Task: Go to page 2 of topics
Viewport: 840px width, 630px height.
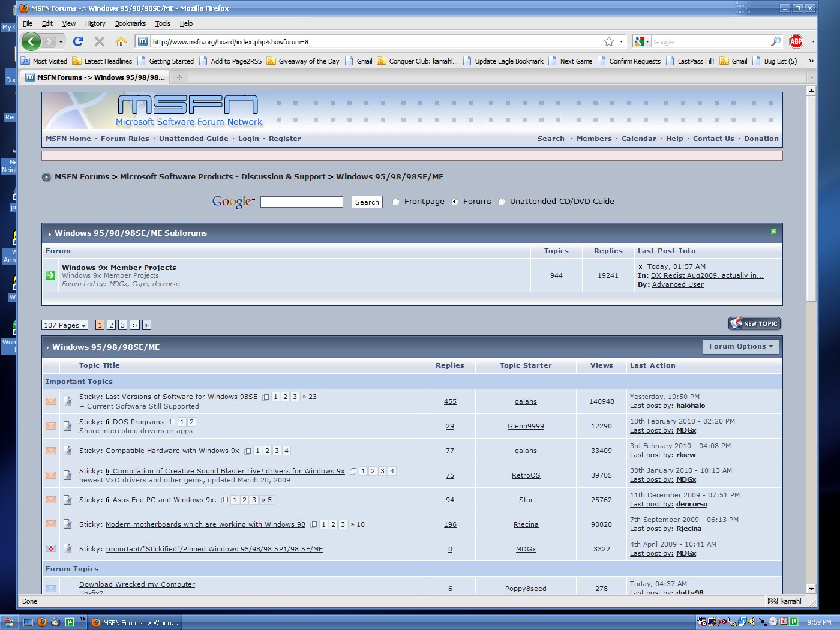Action: coord(111,325)
